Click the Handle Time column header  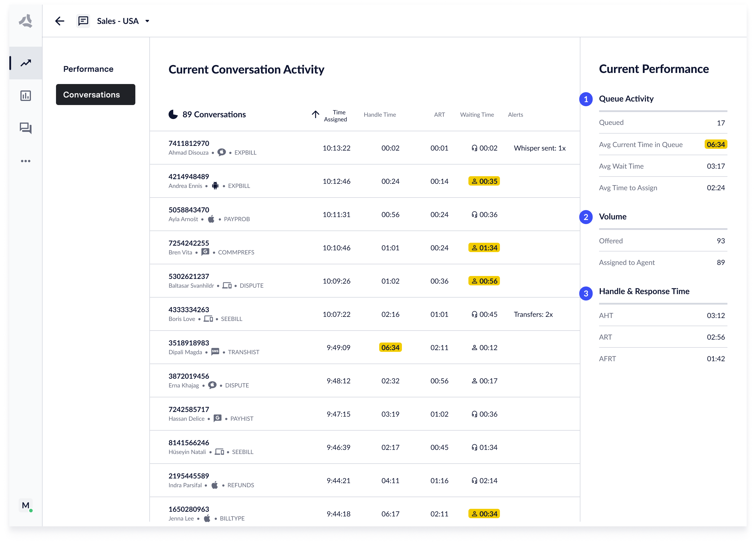[380, 115]
